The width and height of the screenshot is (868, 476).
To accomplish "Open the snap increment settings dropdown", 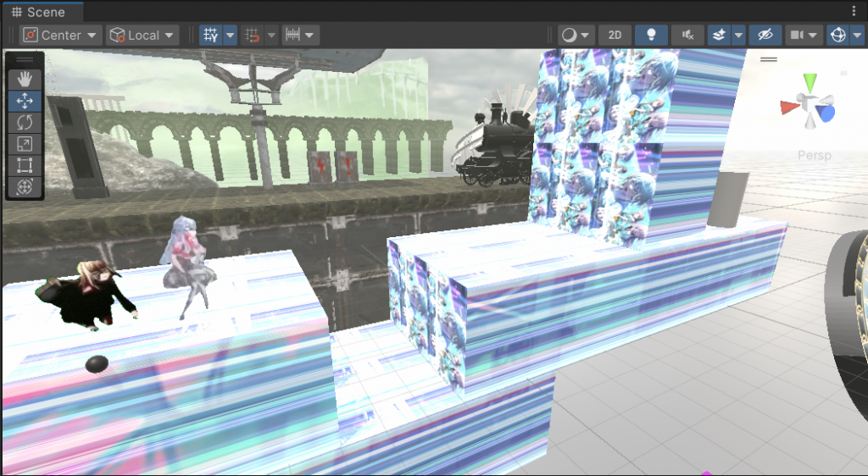I will pos(300,36).
